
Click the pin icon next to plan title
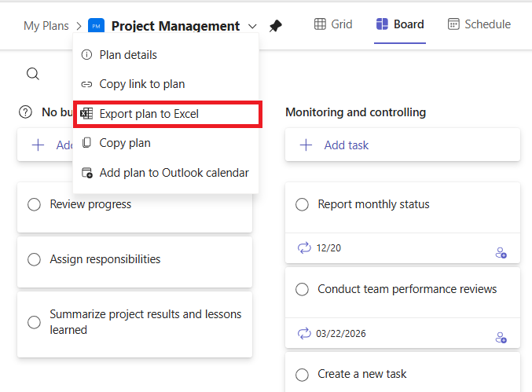tap(275, 26)
